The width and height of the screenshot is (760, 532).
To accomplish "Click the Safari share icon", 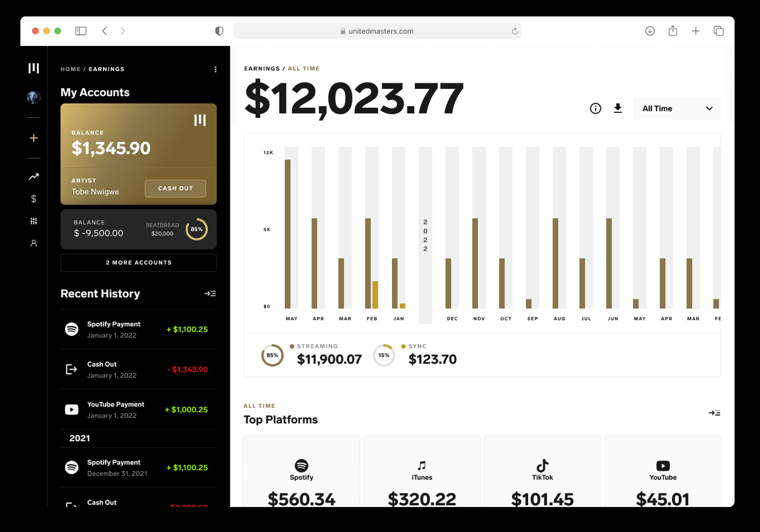I will tap(673, 30).
